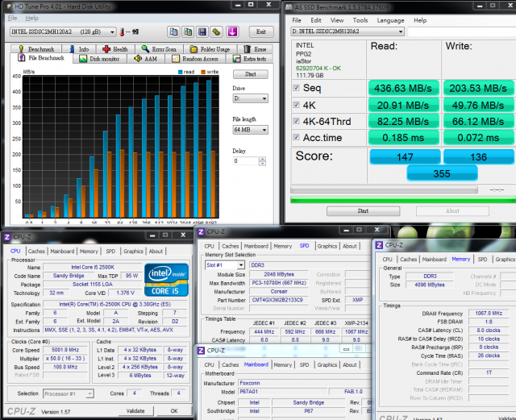The height and width of the screenshot is (420, 516).
Task: Click the Random Access tab icon
Action: pyautogui.click(x=176, y=59)
